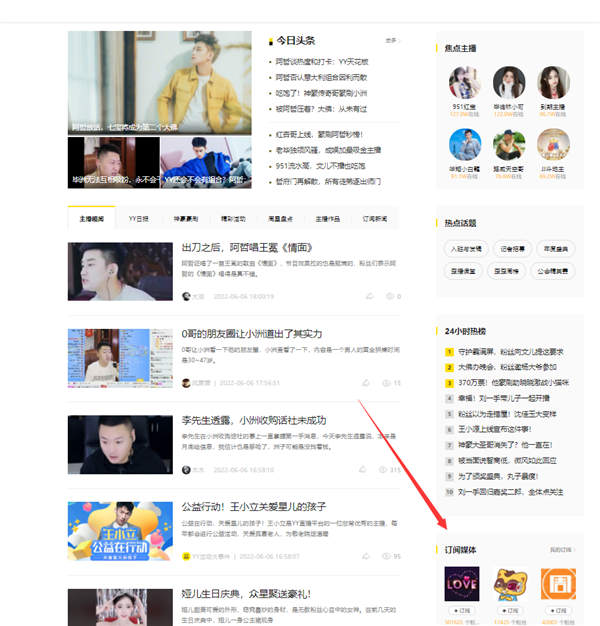Select the 主播视频 tab
This screenshot has width=600, height=626.
pos(91,219)
